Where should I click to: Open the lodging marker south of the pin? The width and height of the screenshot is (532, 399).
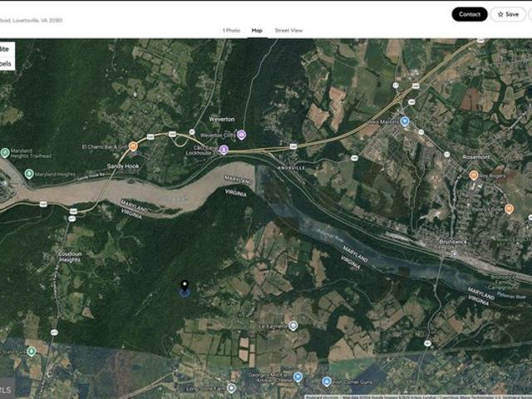[293, 326]
